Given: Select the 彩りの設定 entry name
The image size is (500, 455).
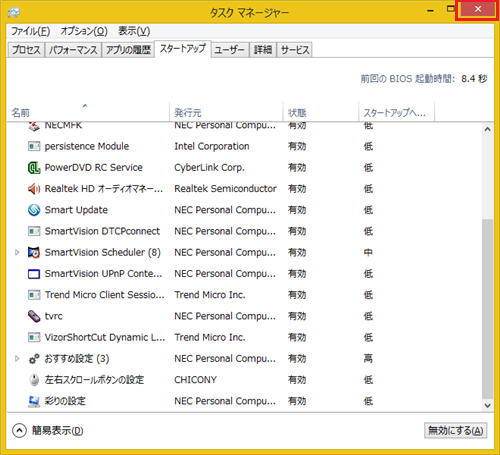Looking at the screenshot, I should (x=65, y=401).
